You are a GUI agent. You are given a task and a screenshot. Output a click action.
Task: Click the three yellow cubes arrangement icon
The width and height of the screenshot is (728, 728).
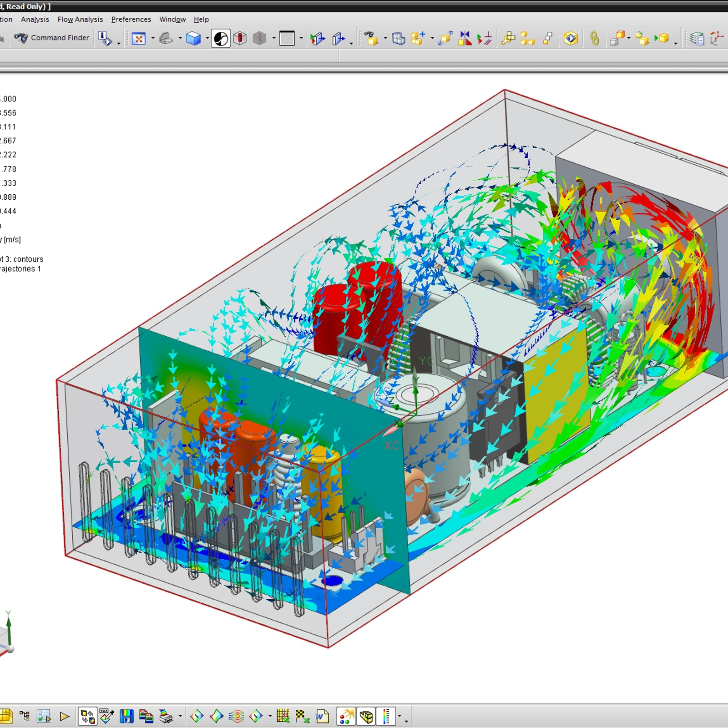(x=527, y=39)
